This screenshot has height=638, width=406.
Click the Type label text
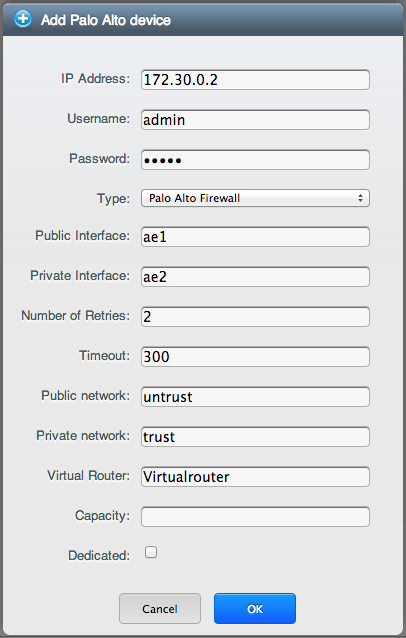[x=113, y=199]
